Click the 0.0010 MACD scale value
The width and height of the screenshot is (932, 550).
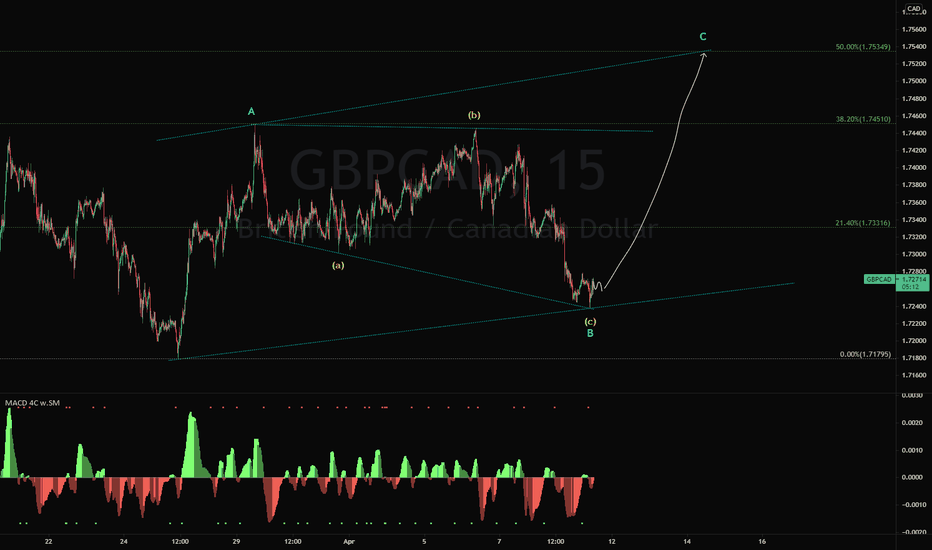coord(912,450)
